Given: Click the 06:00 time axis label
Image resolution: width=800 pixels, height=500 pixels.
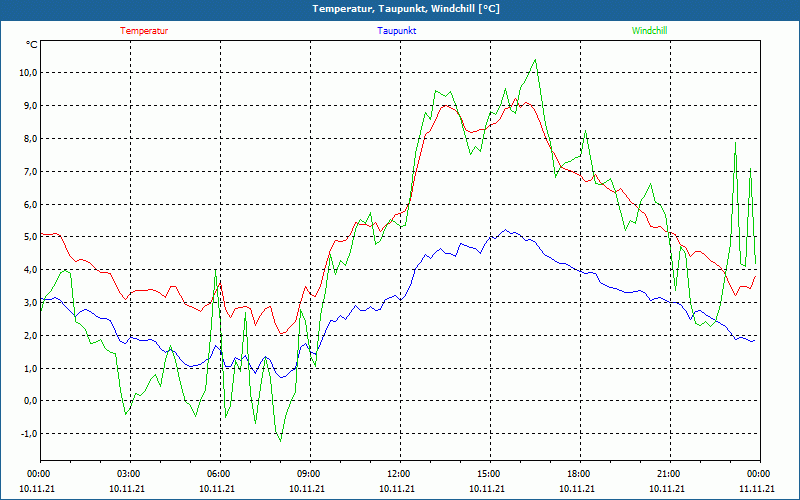Looking at the screenshot, I should coord(219,474).
